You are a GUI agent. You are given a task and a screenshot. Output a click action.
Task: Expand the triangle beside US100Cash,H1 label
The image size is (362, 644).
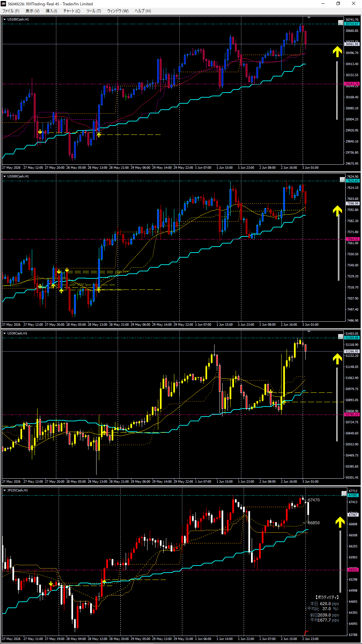4,19
